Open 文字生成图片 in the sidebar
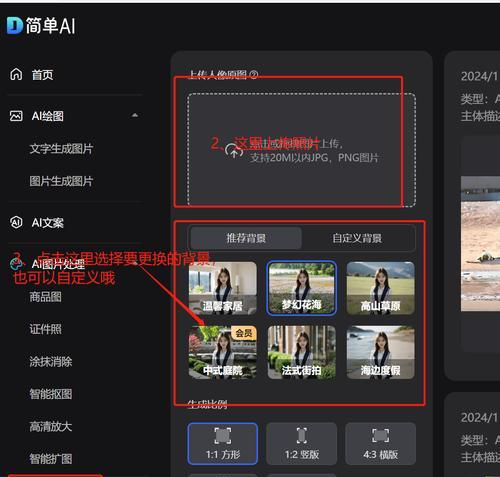Image resolution: width=500 pixels, height=477 pixels. tap(61, 149)
